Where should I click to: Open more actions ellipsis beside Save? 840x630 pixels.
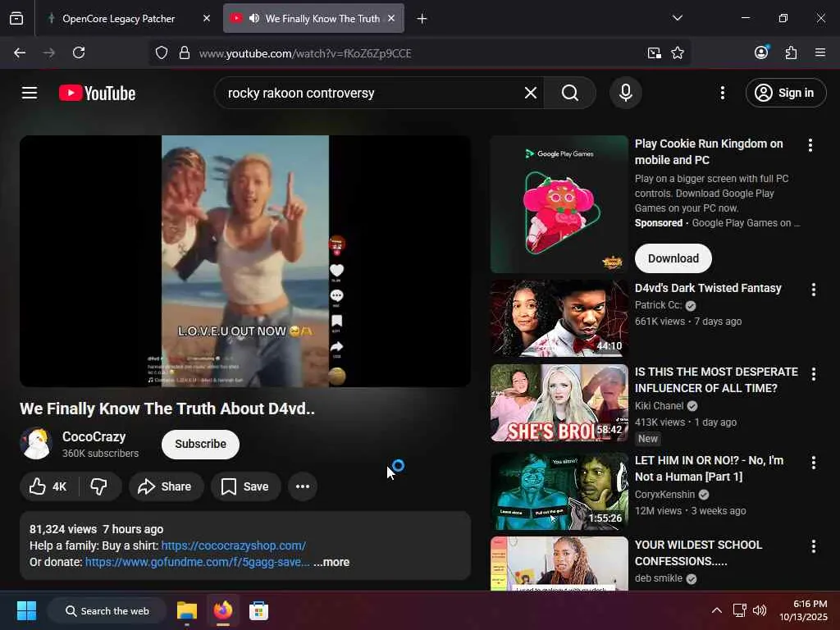[303, 486]
